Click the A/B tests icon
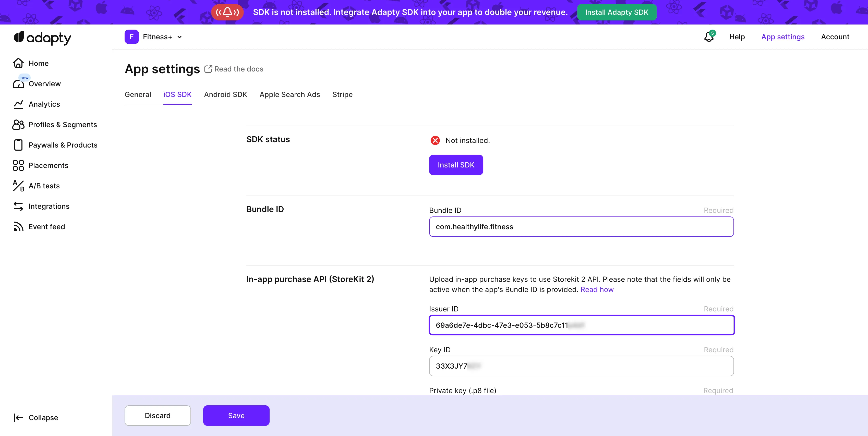868x436 pixels. click(18, 186)
